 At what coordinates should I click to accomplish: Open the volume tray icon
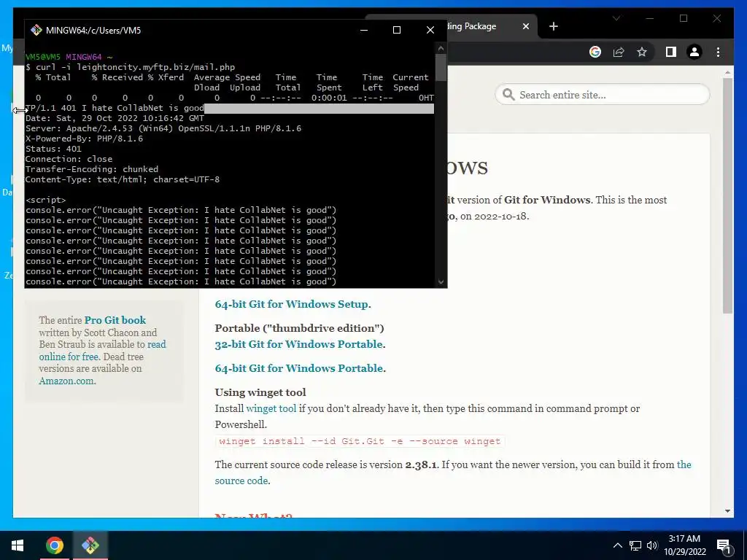(x=651, y=545)
